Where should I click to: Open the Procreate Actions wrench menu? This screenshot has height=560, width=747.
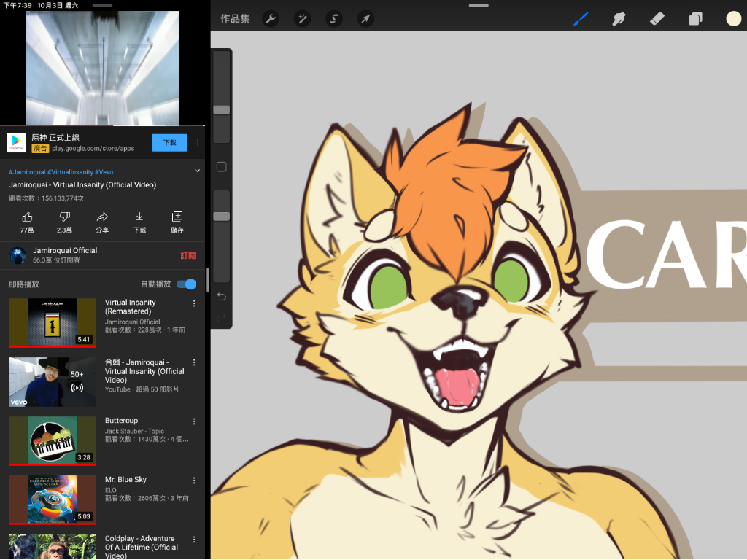(x=271, y=19)
